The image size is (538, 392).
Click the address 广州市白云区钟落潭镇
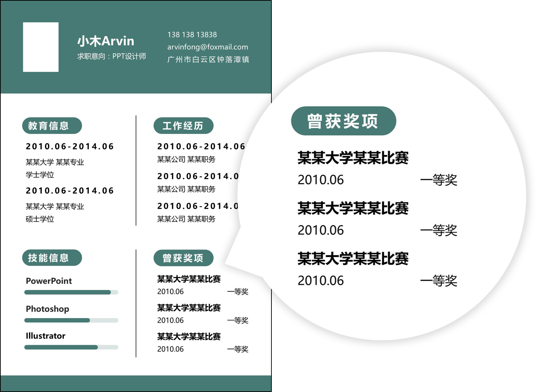click(209, 60)
